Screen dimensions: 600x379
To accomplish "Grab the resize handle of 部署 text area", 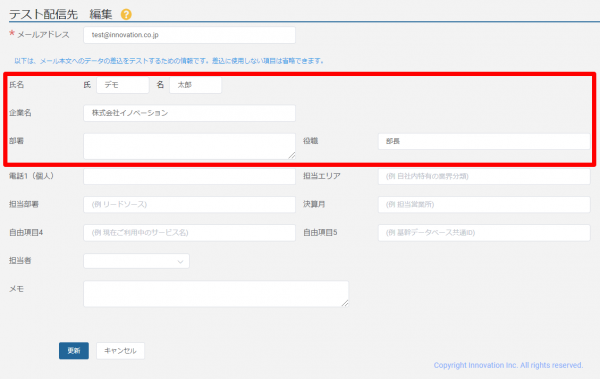I will (x=292, y=155).
